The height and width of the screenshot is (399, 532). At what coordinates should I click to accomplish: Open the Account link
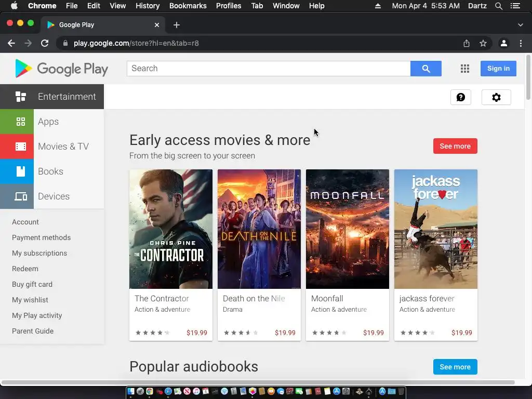click(25, 222)
